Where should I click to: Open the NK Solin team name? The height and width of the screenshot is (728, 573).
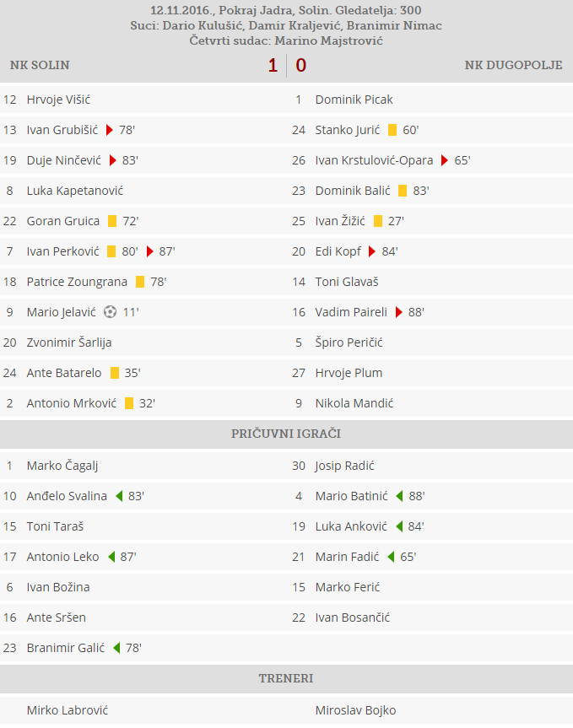[40, 65]
